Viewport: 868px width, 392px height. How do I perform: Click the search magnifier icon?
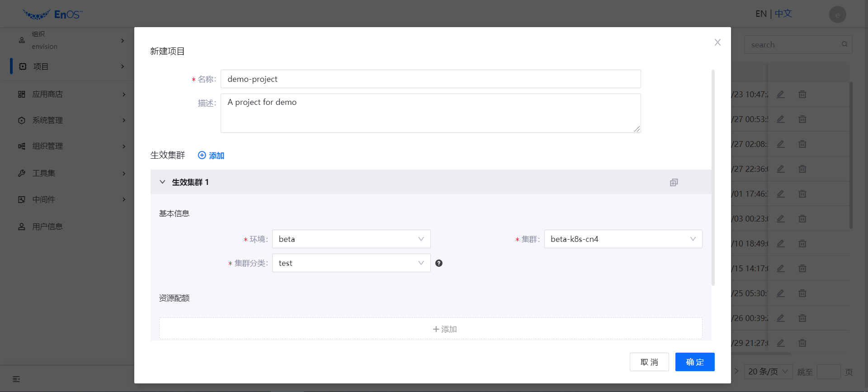tap(844, 44)
